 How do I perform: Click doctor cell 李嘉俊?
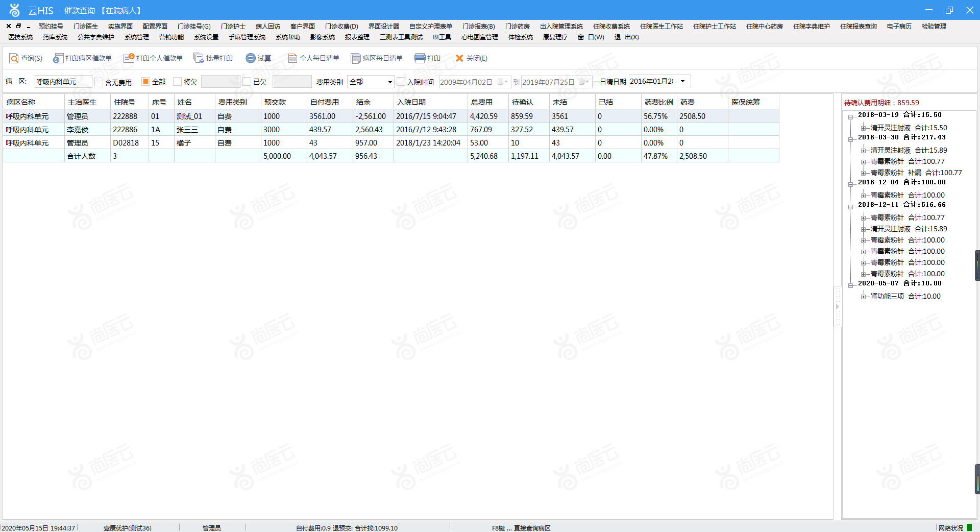[87, 130]
